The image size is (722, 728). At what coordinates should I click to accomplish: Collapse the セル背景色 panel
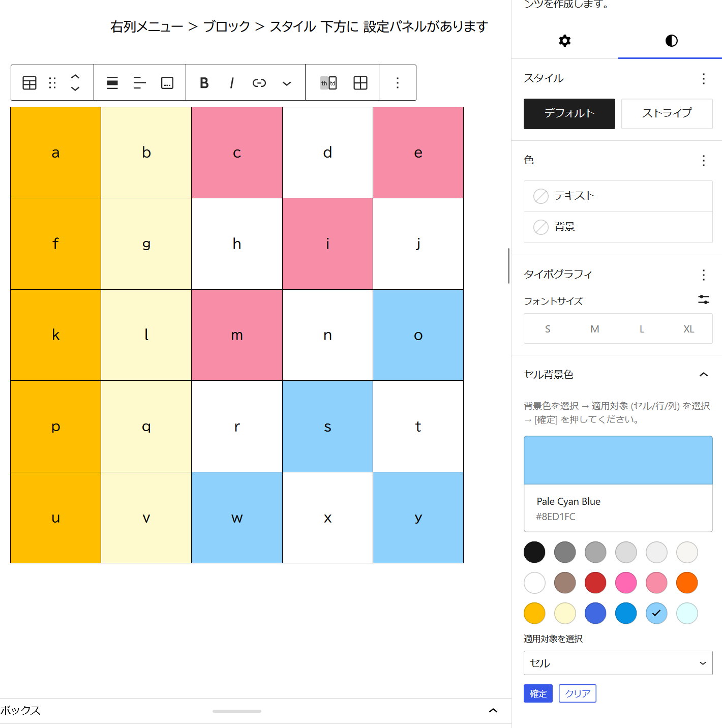[x=704, y=375]
